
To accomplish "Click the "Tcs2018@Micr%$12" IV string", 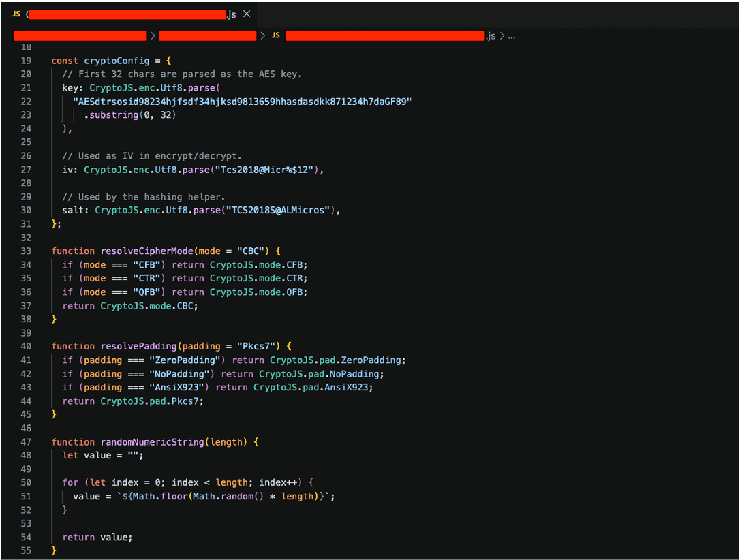I will point(264,170).
